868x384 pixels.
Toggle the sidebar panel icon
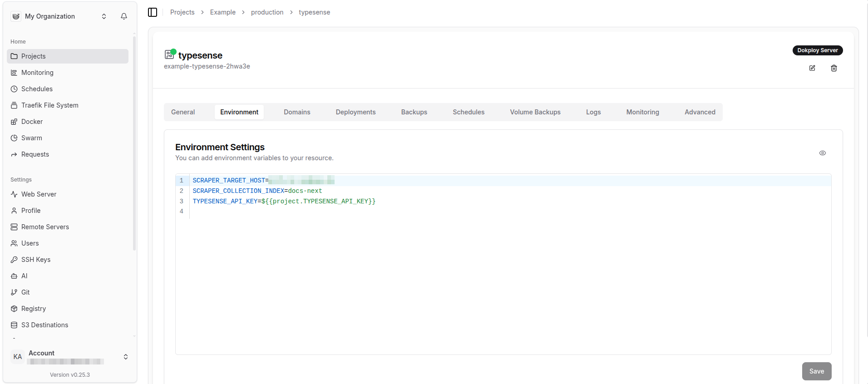153,12
